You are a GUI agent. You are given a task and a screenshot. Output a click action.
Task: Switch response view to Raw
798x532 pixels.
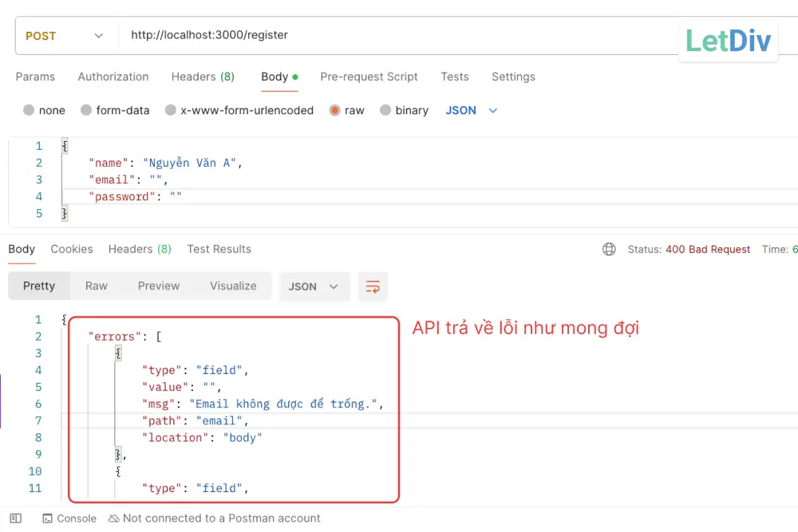[x=97, y=286]
